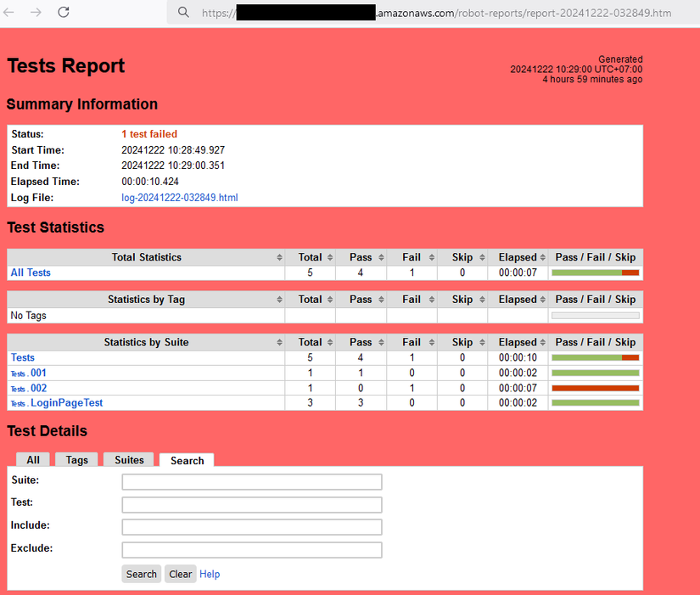Focus the Exclude tags input field

[252, 550]
